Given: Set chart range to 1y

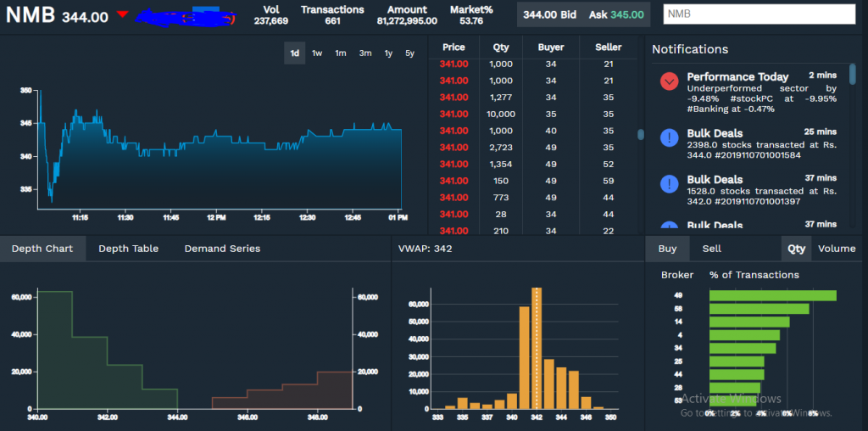Looking at the screenshot, I should [388, 53].
